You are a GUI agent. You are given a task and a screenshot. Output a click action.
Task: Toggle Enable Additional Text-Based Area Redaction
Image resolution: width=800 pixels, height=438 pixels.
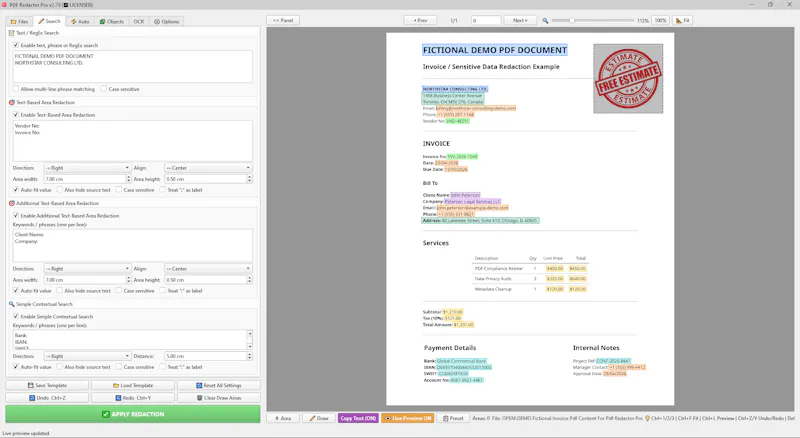coord(16,215)
